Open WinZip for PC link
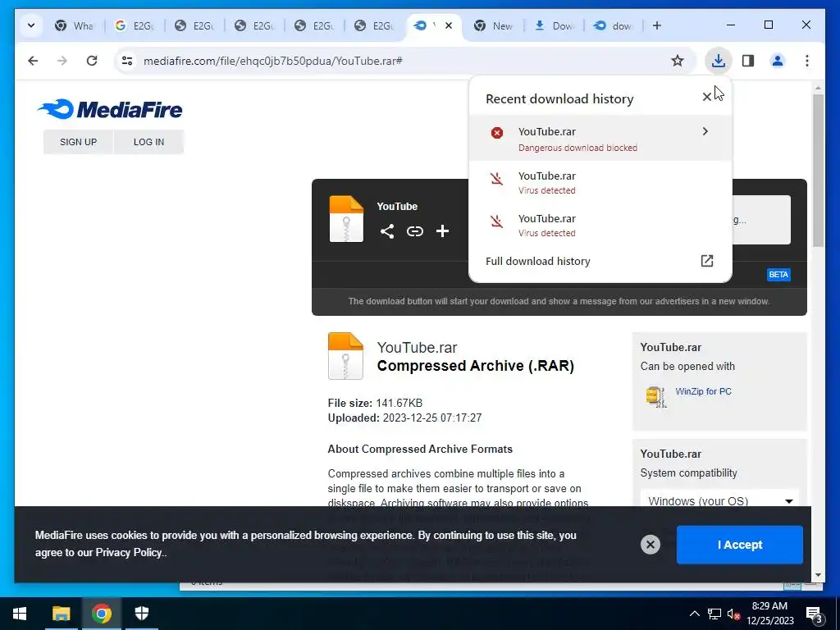This screenshot has height=630, width=840. tap(703, 391)
